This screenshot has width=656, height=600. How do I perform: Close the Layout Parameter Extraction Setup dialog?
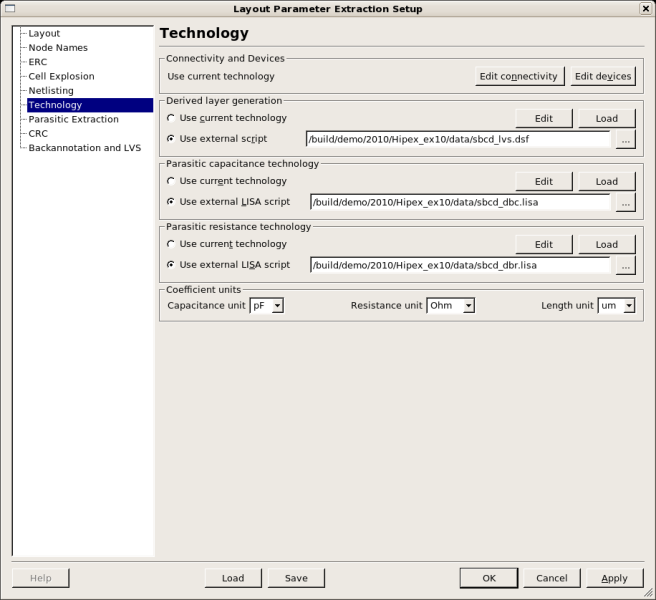point(645,9)
